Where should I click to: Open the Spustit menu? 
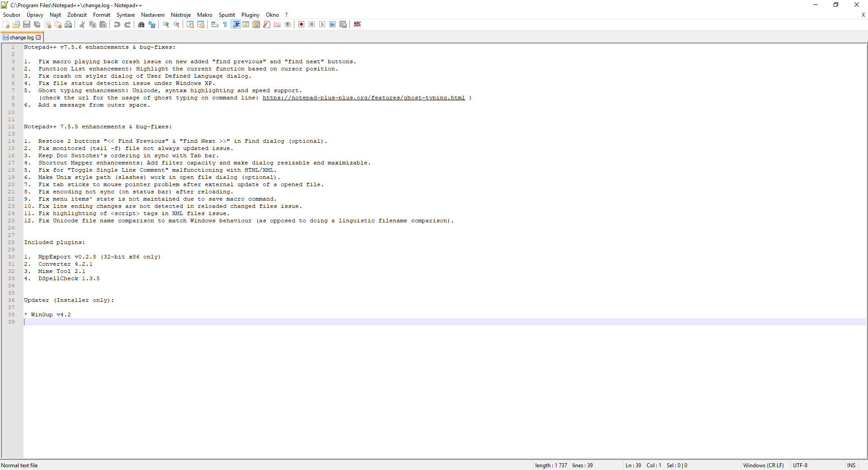[x=227, y=15]
